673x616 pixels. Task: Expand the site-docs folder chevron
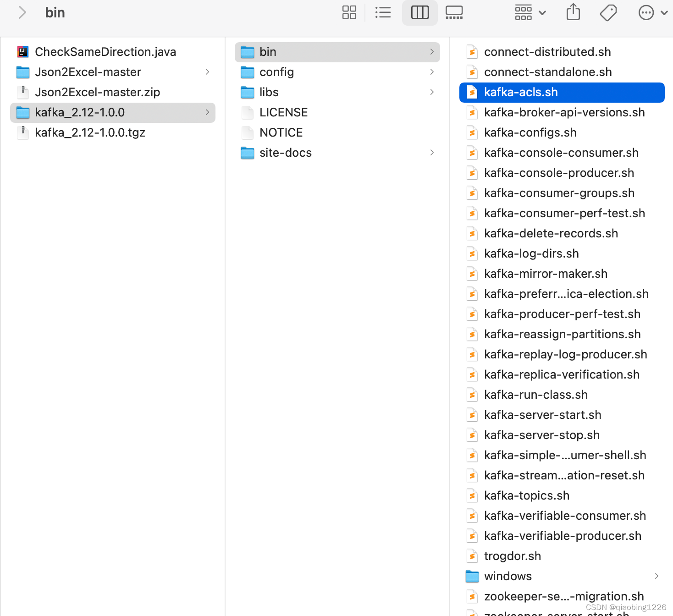tap(432, 153)
